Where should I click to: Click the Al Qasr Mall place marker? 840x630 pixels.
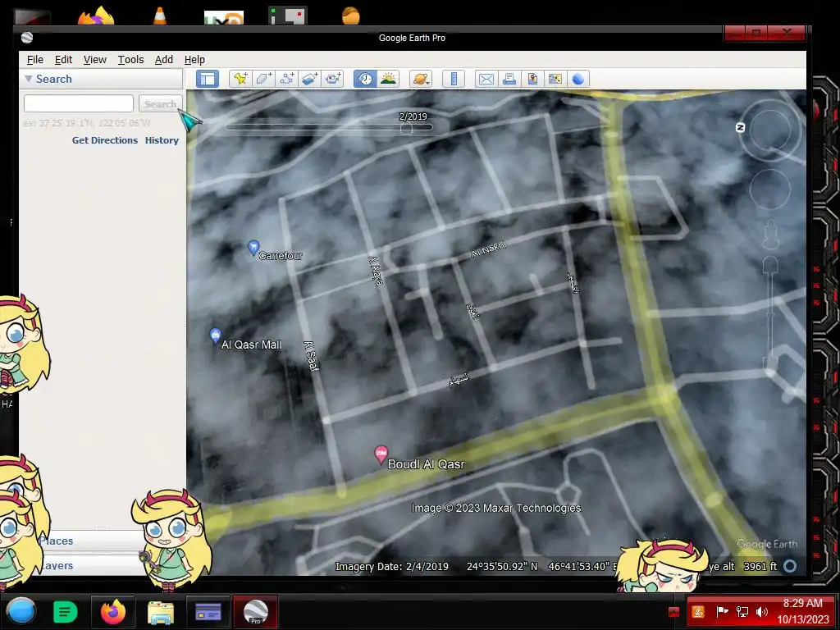tap(215, 336)
